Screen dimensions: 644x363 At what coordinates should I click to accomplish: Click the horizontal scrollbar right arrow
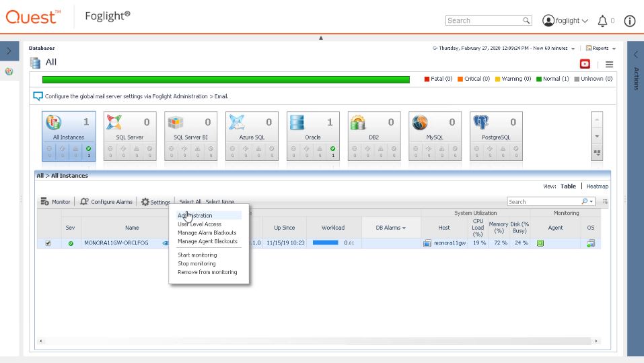pyautogui.click(x=596, y=341)
